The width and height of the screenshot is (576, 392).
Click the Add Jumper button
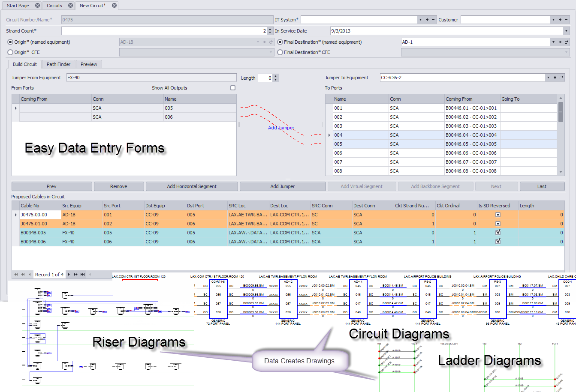coord(283,186)
